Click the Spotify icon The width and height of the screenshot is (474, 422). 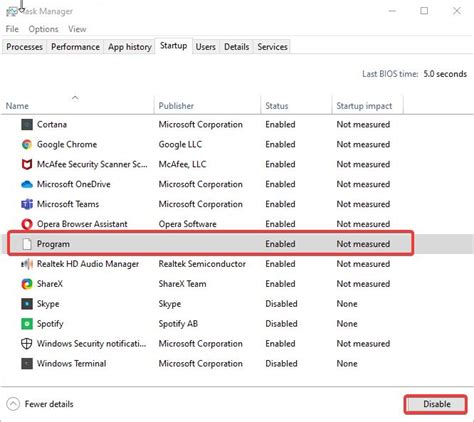coord(27,324)
